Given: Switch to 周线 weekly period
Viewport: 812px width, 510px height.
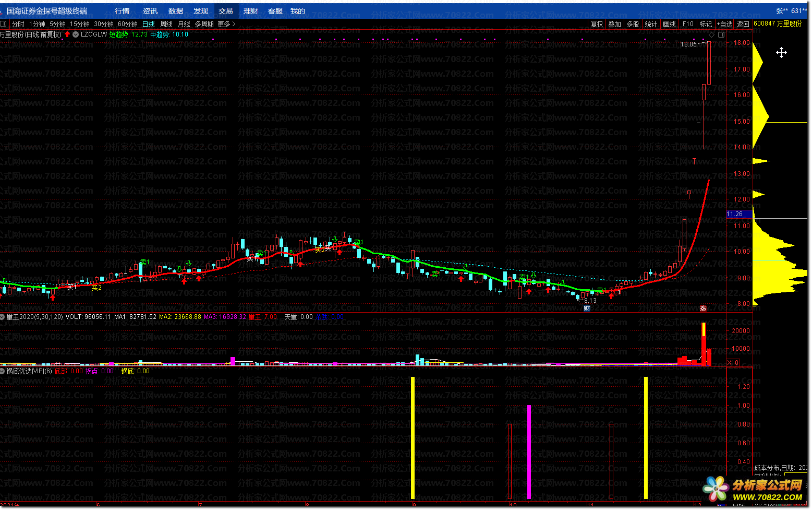Looking at the screenshot, I should click(x=166, y=24).
